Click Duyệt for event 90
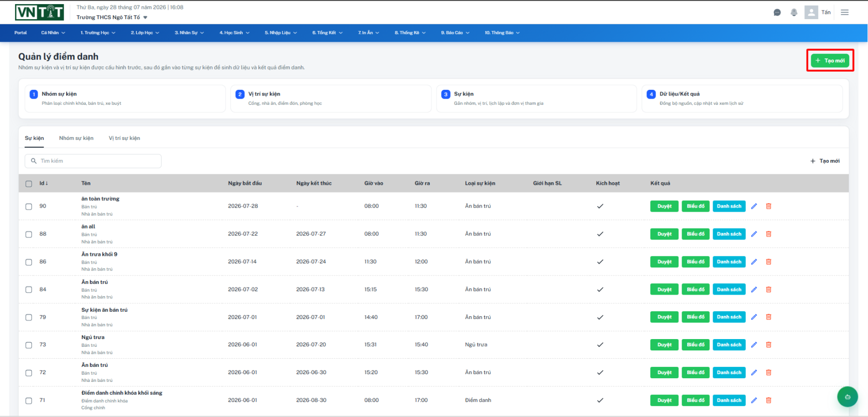The image size is (868, 417). pos(664,206)
